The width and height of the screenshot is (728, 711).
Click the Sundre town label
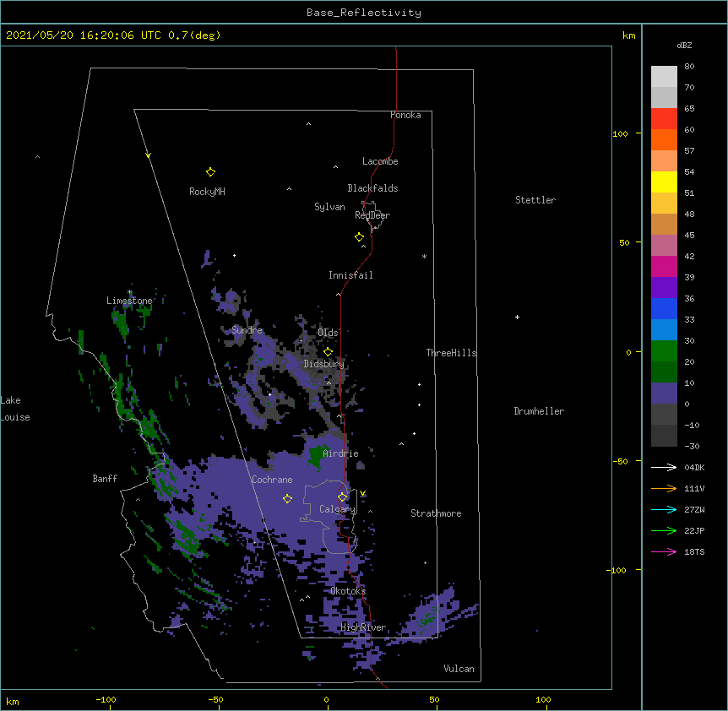point(247,330)
